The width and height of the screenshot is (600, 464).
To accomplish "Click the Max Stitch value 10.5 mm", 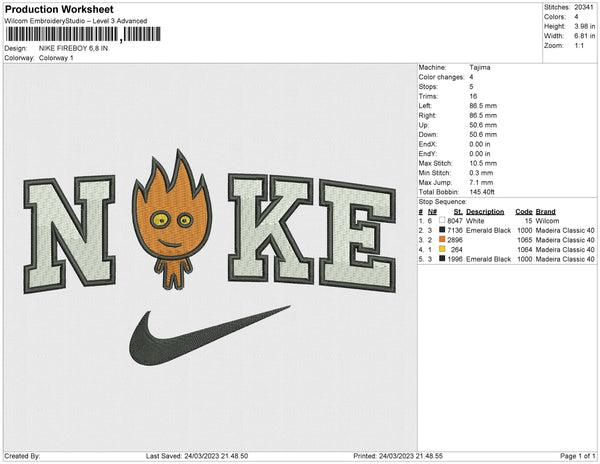I will pyautogui.click(x=483, y=163).
